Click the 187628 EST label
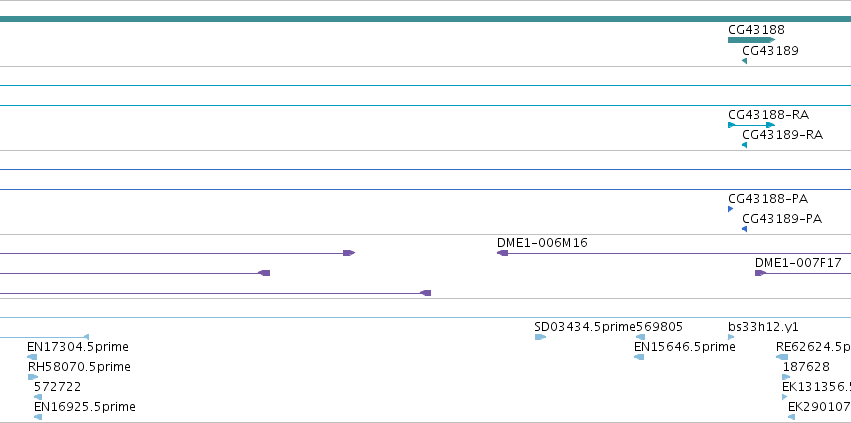Screen dimensions: 851x423 tap(806, 368)
